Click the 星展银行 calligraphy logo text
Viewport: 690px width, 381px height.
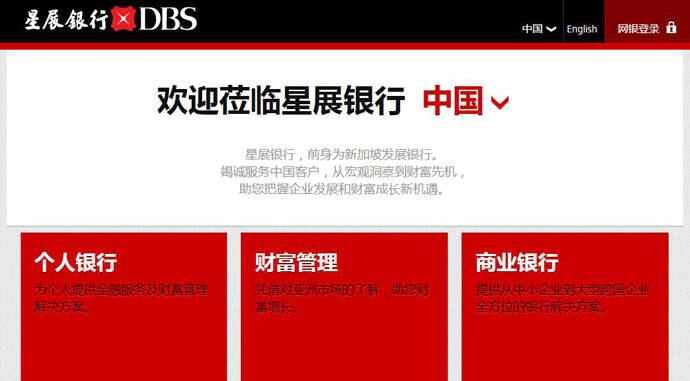(x=66, y=20)
